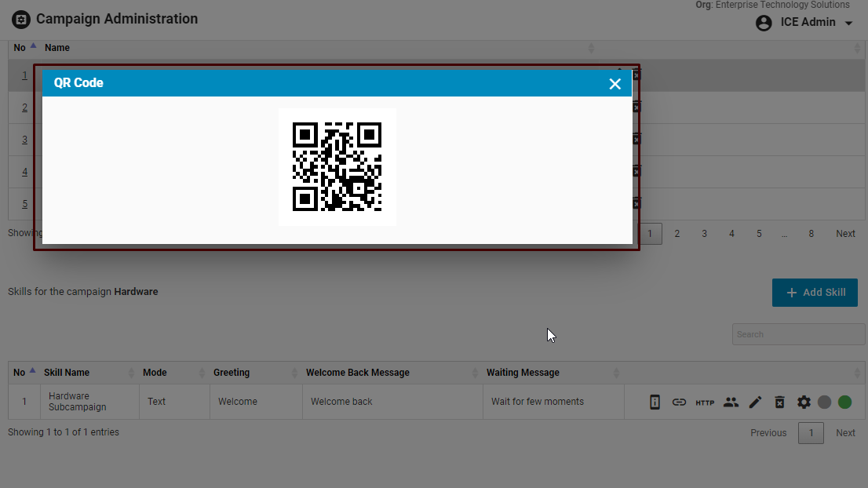Screen dimensions: 868x488
Task: Edit Hardware Subcampaign with pencil icon
Action: (x=755, y=402)
